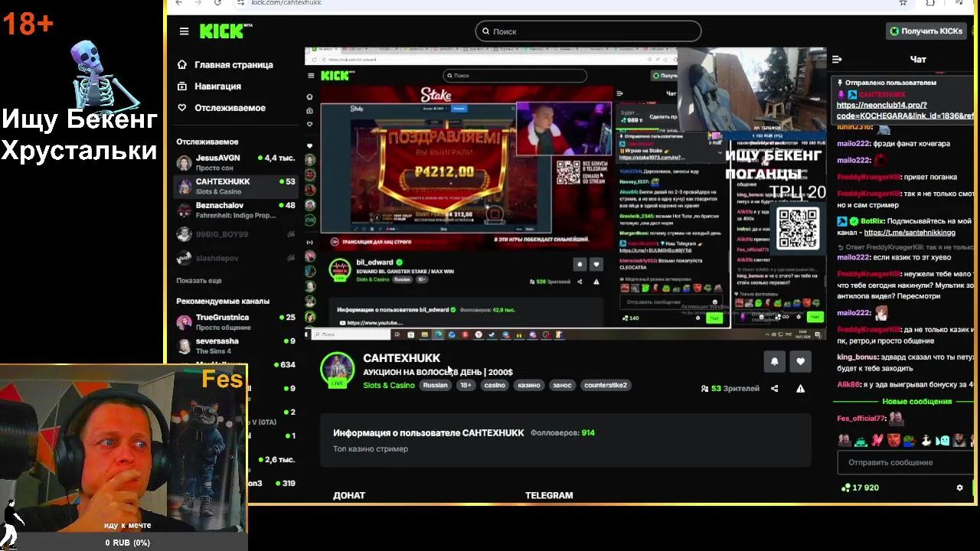The width and height of the screenshot is (980, 551).
Task: Open the Kick hamburger sidebar menu
Action: coord(184,31)
